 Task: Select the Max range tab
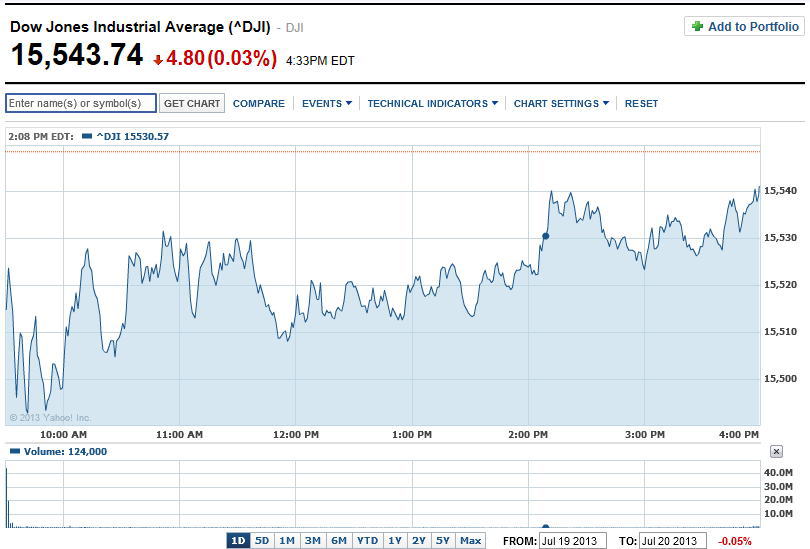click(470, 541)
